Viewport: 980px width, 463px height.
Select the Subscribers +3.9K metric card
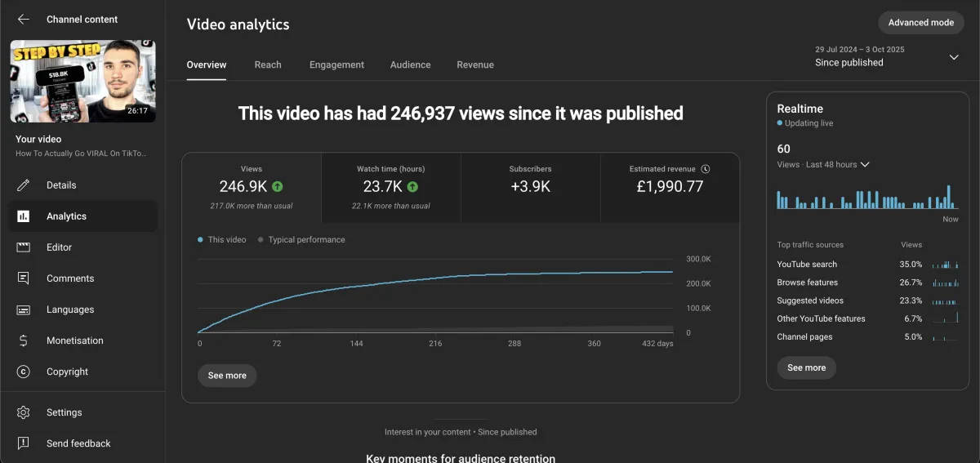coord(530,187)
